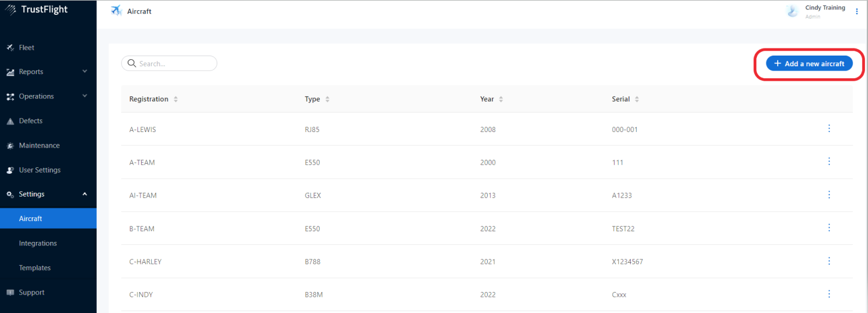Go to the Templates menu item
Screen dimensions: 868x313
pyautogui.click(x=35, y=268)
